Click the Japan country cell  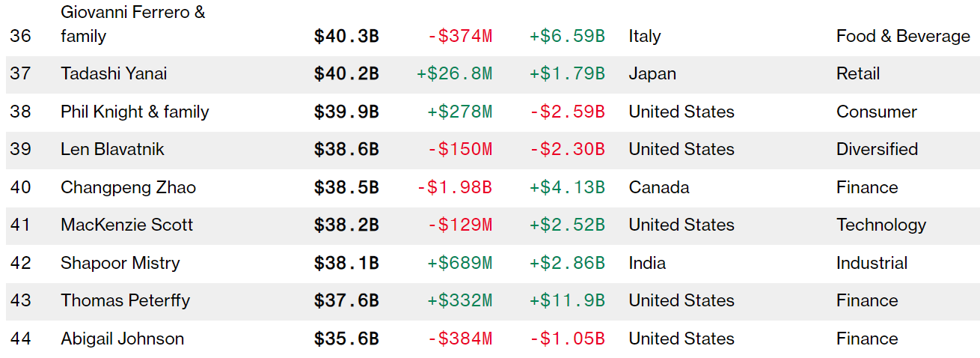tap(652, 73)
